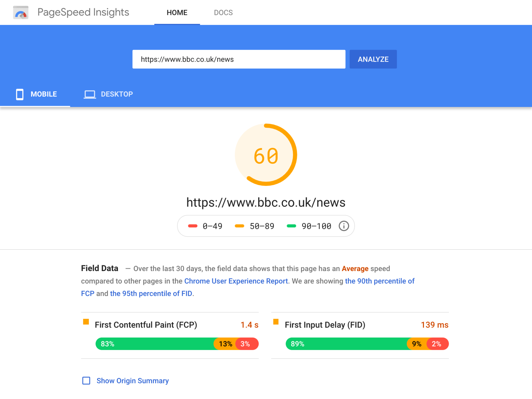Click the orange FID status square
This screenshot has width=532, height=399.
276,322
